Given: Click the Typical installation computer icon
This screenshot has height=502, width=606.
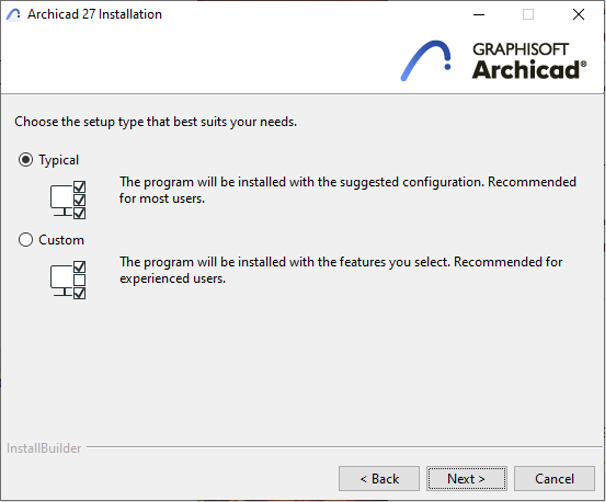Looking at the screenshot, I should (x=68, y=200).
